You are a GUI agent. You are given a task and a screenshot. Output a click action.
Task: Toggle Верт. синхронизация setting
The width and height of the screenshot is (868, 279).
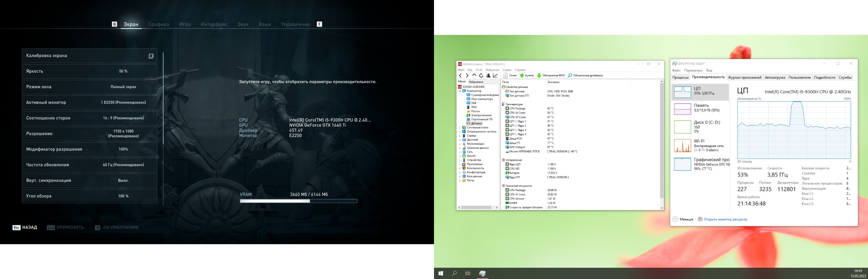coord(90,181)
